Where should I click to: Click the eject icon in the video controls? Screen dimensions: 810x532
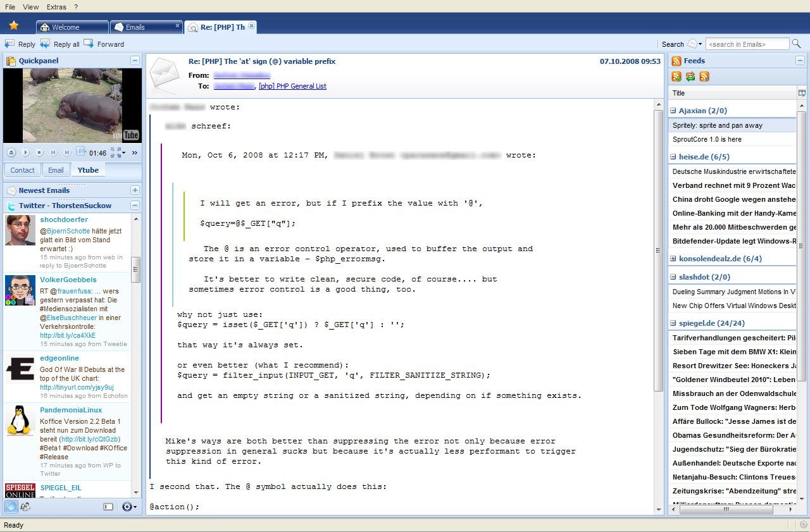pos(11,152)
